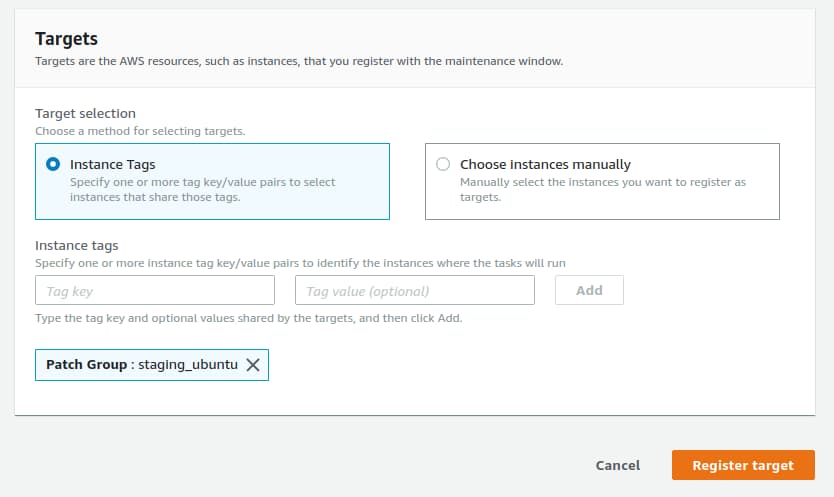Click 'Choose a method for selecting targets' subtitle
This screenshot has height=497, width=834.
[x=140, y=131]
